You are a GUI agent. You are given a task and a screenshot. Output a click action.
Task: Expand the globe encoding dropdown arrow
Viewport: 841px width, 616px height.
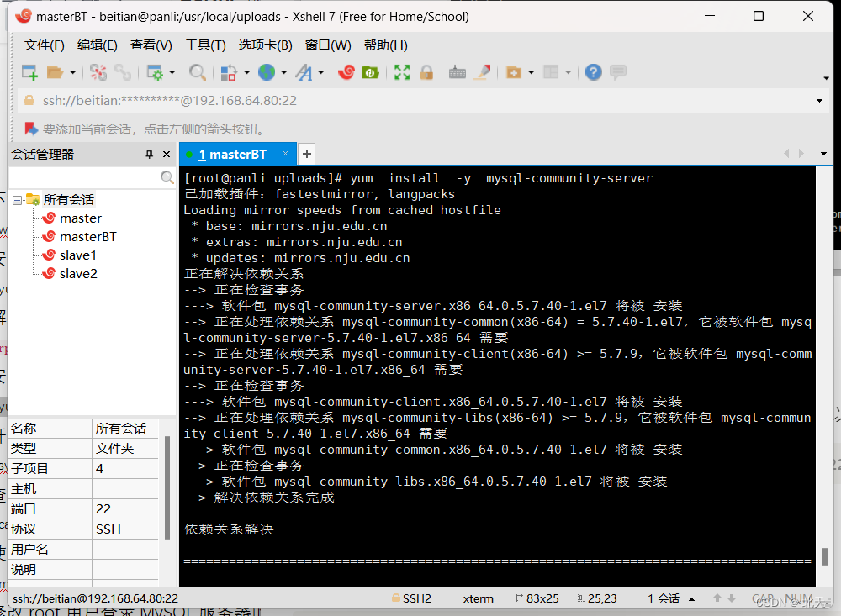click(x=283, y=72)
